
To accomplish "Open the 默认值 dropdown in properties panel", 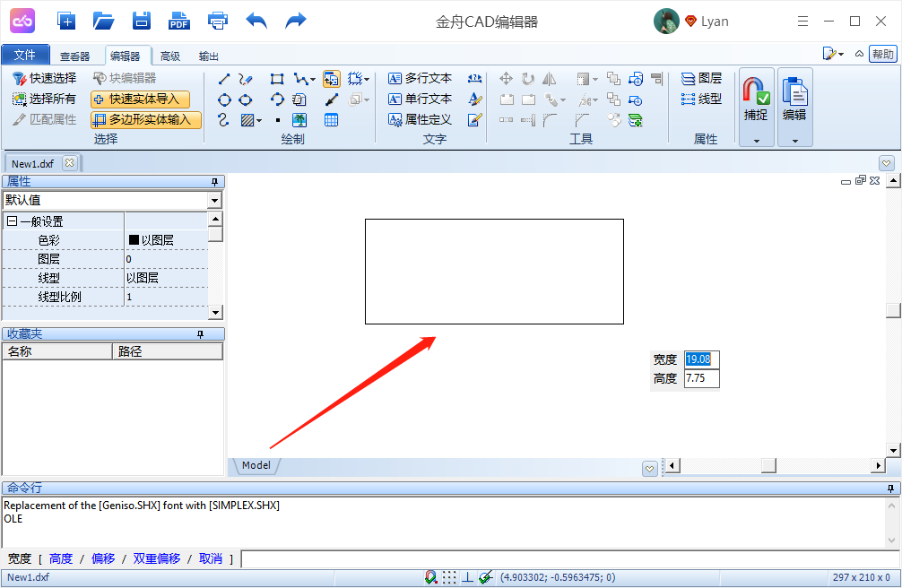I will [x=214, y=200].
